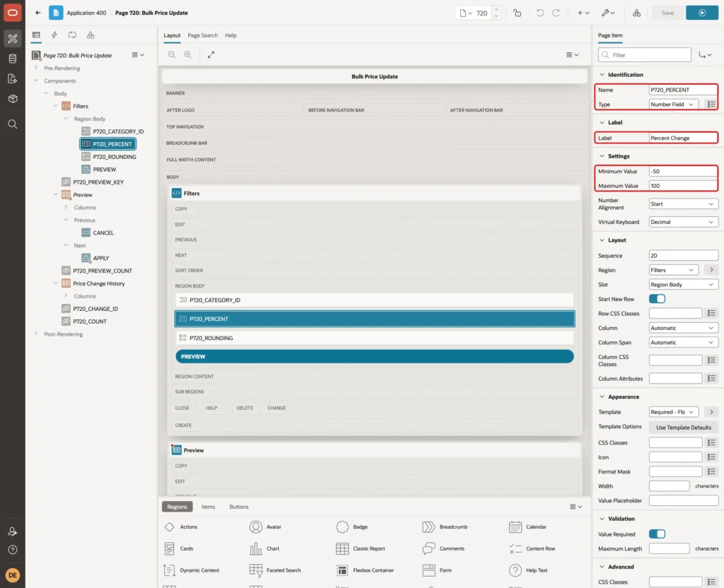724x588 pixels.
Task: Click the Save button
Action: click(667, 13)
